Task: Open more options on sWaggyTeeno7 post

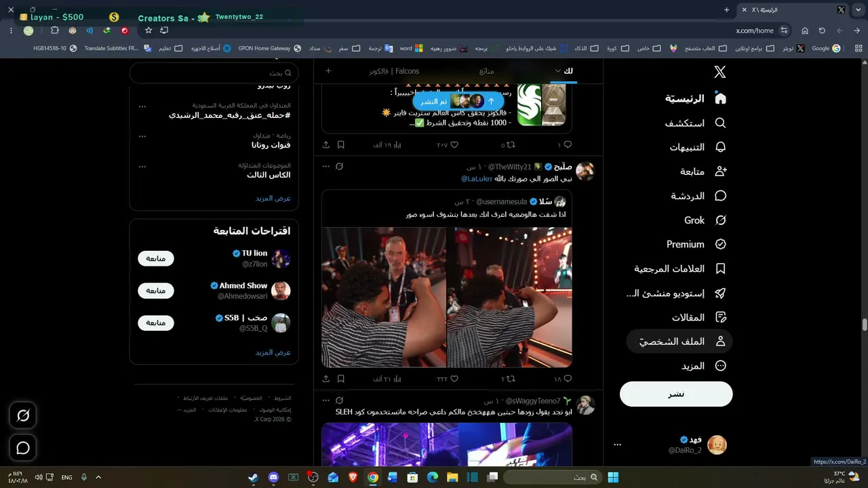Action: (x=326, y=401)
